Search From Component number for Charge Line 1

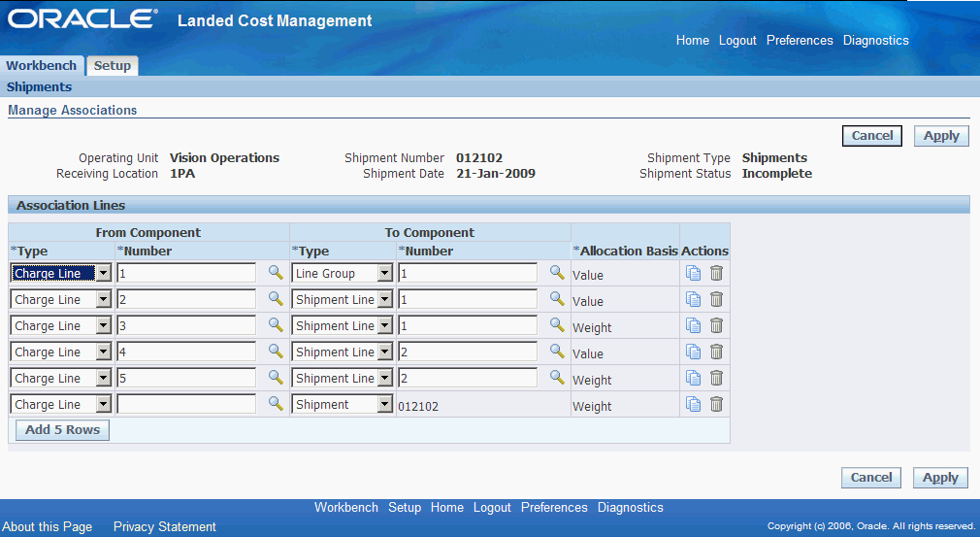pos(276,272)
